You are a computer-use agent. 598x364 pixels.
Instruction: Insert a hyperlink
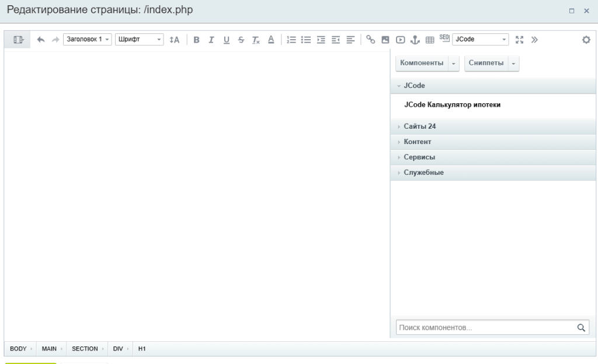point(370,40)
